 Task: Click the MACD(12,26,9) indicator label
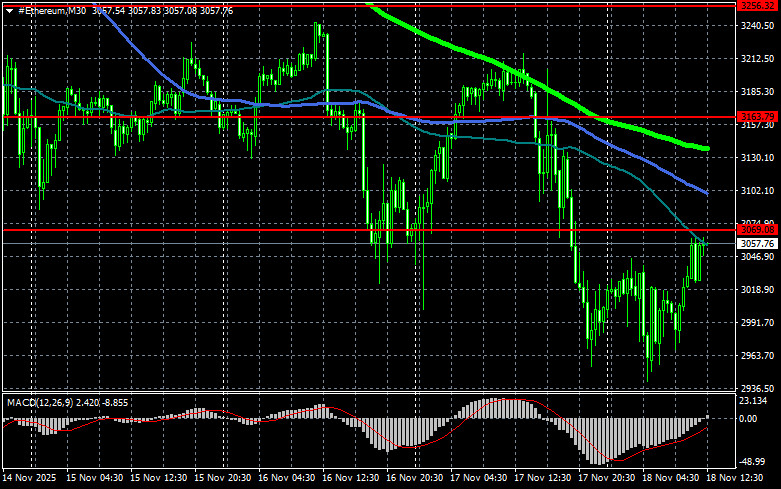click(39, 402)
